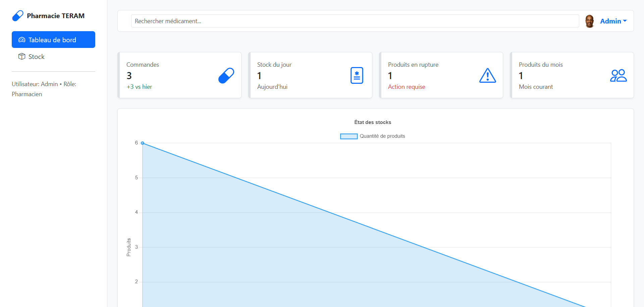This screenshot has width=644, height=307.
Task: Click the Action requise red text
Action: point(406,87)
